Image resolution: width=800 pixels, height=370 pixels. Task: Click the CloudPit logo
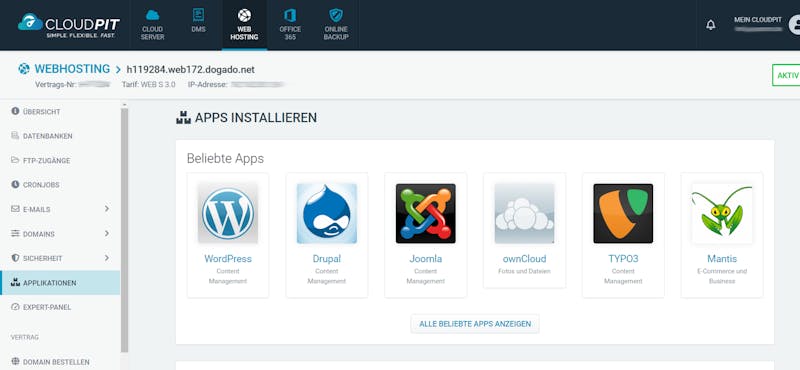coord(69,26)
